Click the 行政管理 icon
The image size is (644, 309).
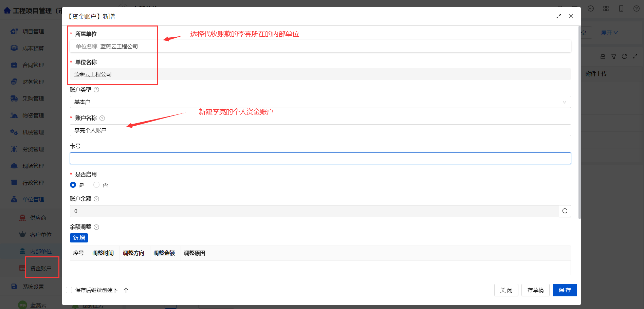[x=14, y=183]
